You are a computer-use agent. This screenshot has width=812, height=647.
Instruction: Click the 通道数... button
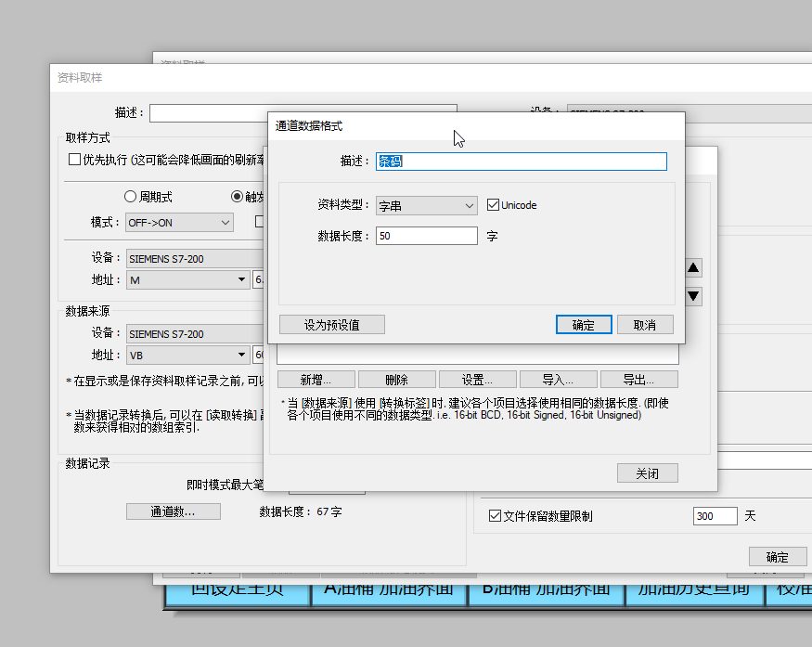(174, 511)
